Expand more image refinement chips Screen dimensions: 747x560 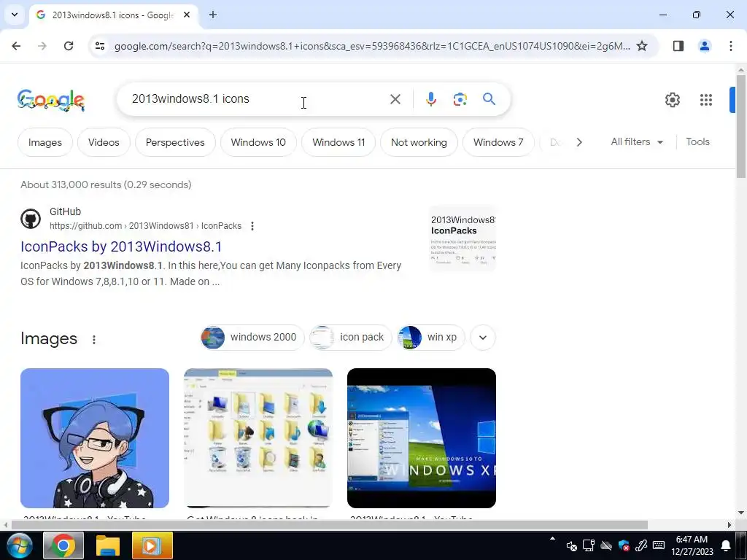(x=483, y=338)
